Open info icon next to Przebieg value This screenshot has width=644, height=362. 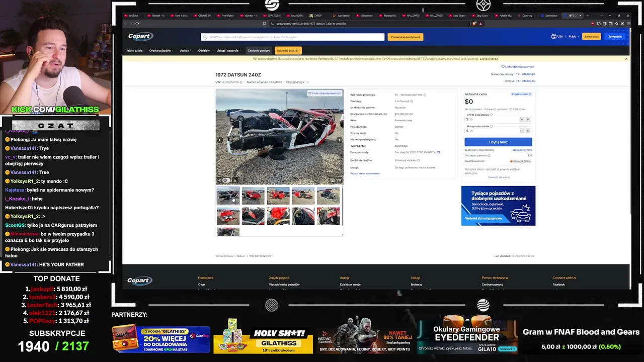(411, 101)
